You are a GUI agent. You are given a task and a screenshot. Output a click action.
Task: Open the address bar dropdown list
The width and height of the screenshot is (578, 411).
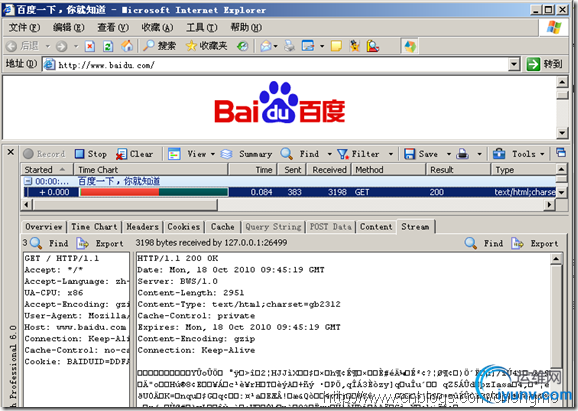[x=514, y=65]
